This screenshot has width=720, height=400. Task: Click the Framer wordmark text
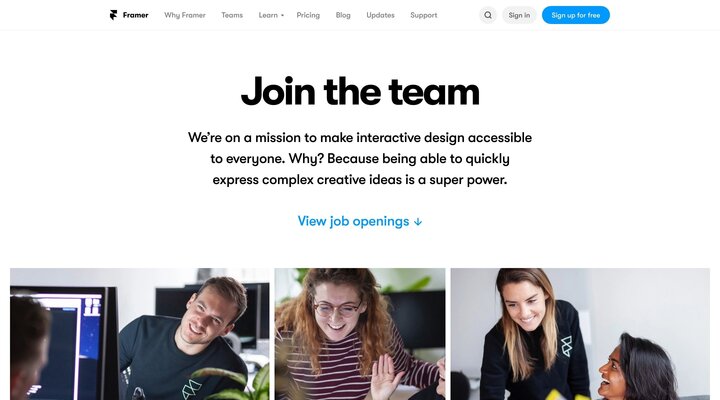135,15
